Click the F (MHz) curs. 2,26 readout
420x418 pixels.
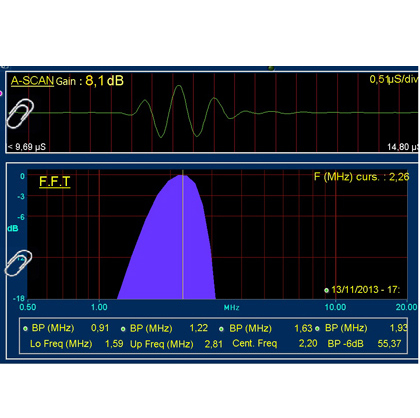coord(361,177)
